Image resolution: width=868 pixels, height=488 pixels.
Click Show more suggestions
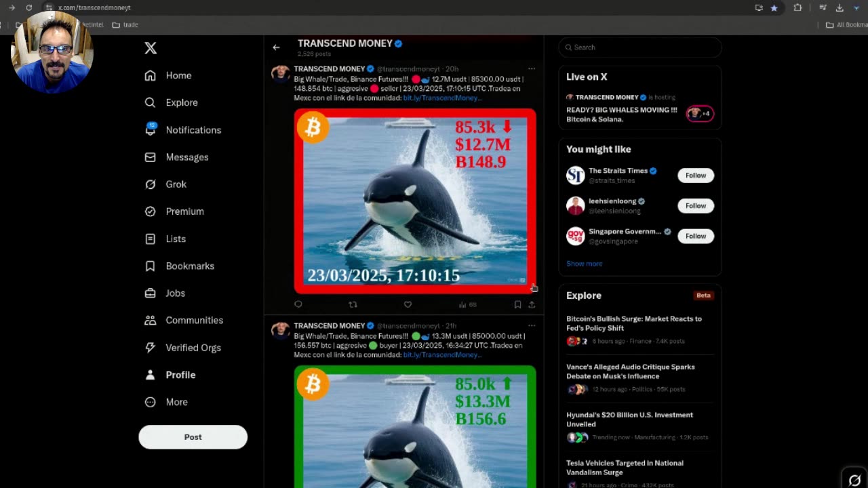584,264
